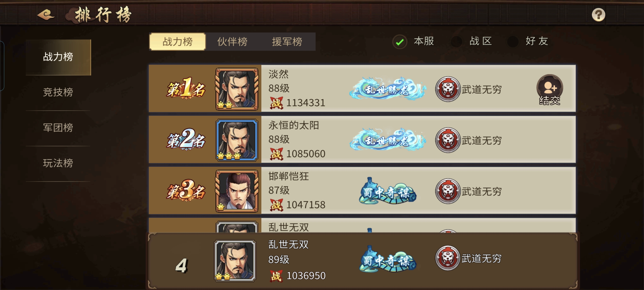Open 玩法榜 in the left sidebar
The image size is (644, 290).
pyautogui.click(x=58, y=163)
